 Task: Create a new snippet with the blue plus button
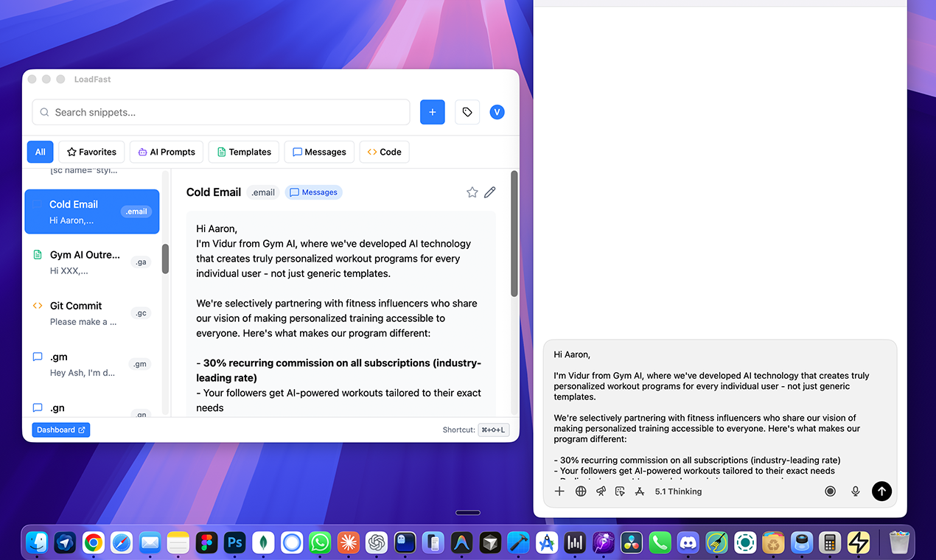pos(433,112)
